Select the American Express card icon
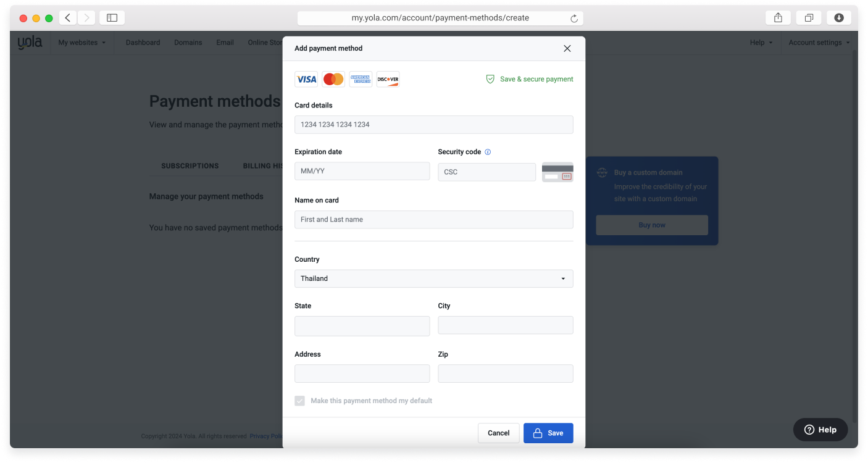Screen dimensions: 868x463 [x=361, y=79]
